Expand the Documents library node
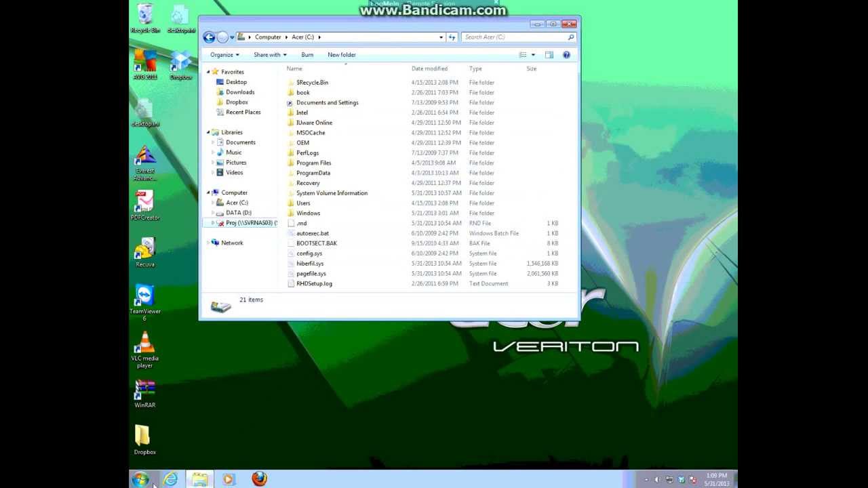The image size is (868, 488). pos(213,142)
